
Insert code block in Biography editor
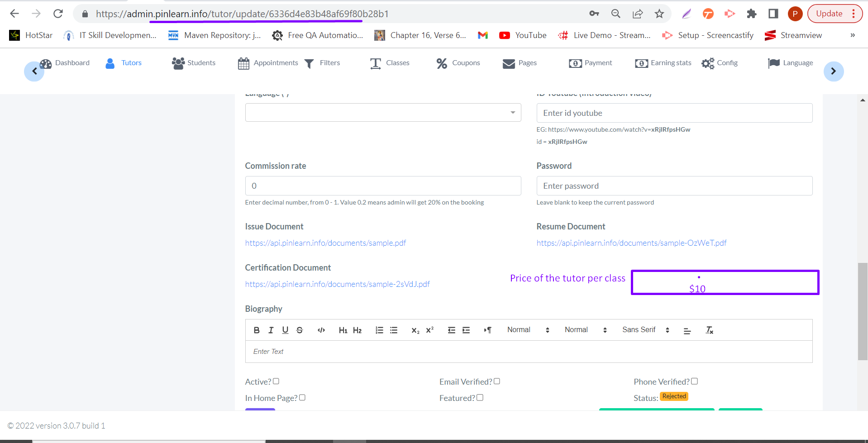(321, 330)
